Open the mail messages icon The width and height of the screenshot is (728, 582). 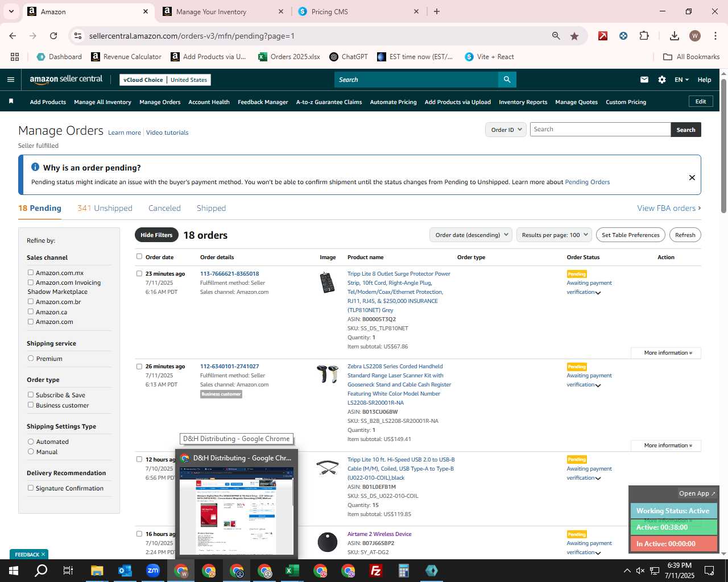(x=644, y=80)
